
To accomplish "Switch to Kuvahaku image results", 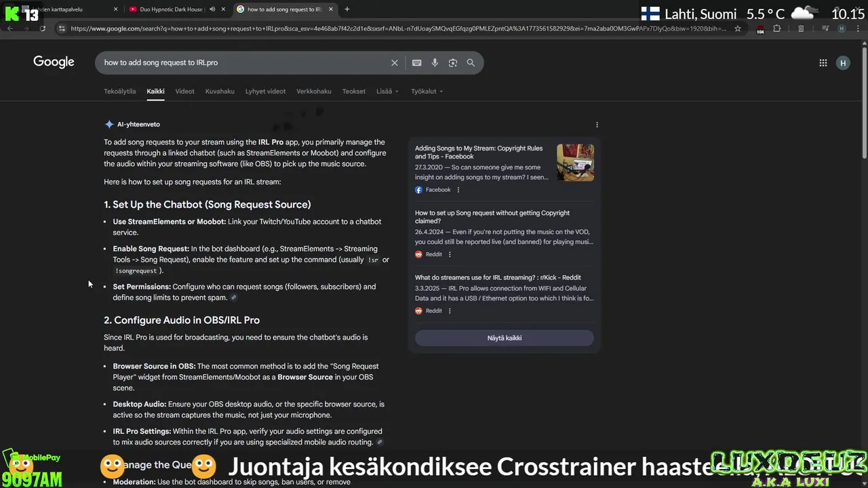I will coord(220,91).
